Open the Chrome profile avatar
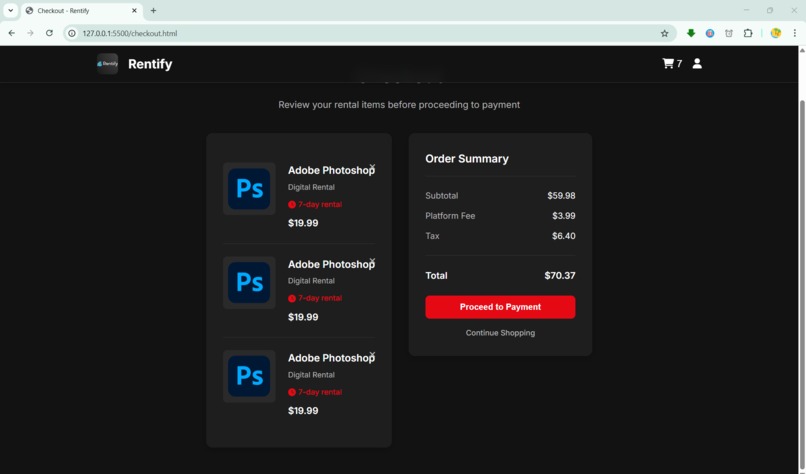Viewport: 806px width, 474px height. pyautogui.click(x=776, y=33)
